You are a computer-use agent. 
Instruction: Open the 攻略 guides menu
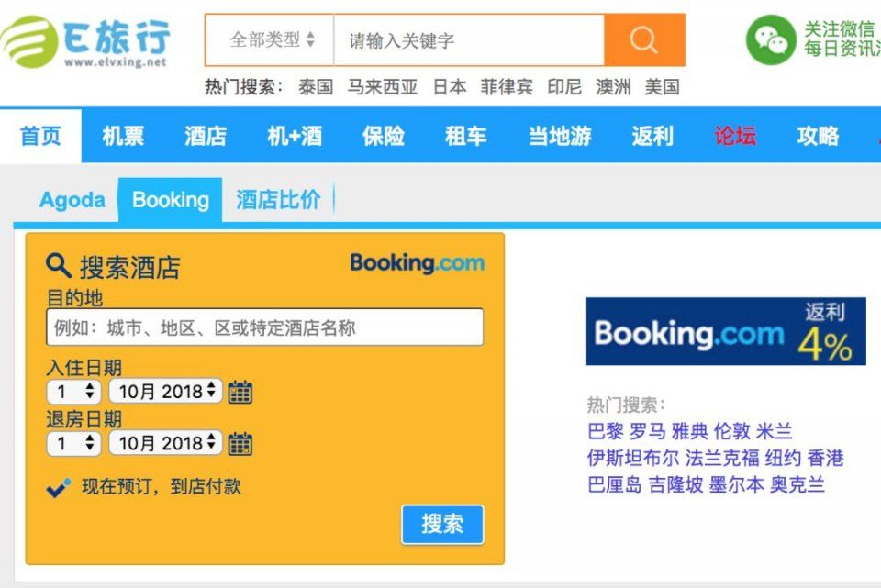[x=818, y=136]
